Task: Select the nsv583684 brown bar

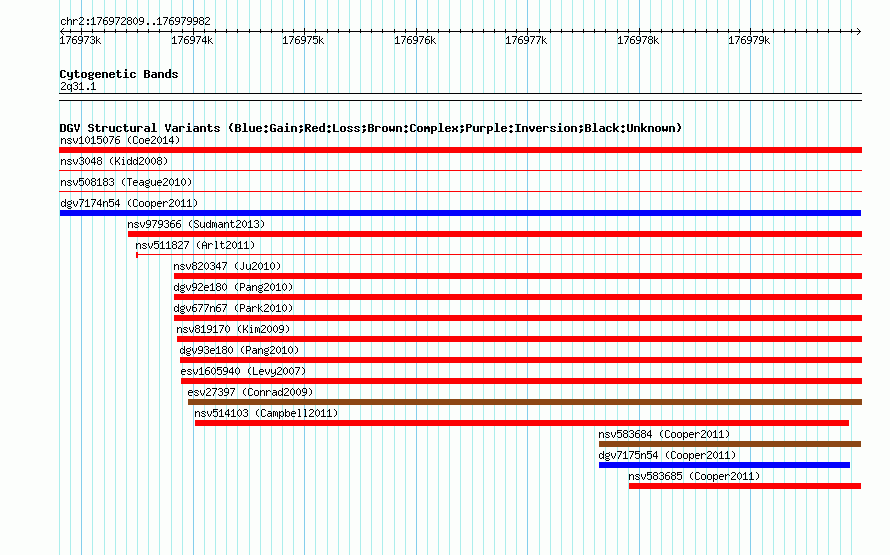Action: pos(730,444)
